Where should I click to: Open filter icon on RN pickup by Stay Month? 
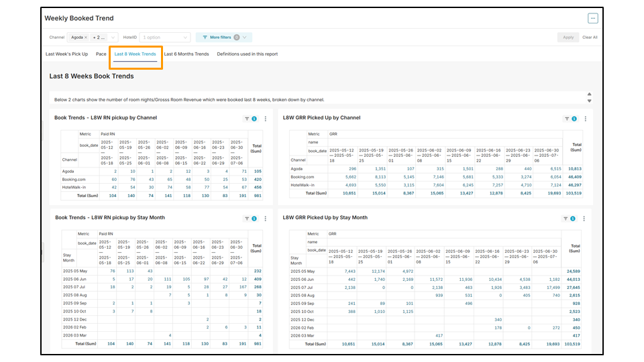point(247,219)
